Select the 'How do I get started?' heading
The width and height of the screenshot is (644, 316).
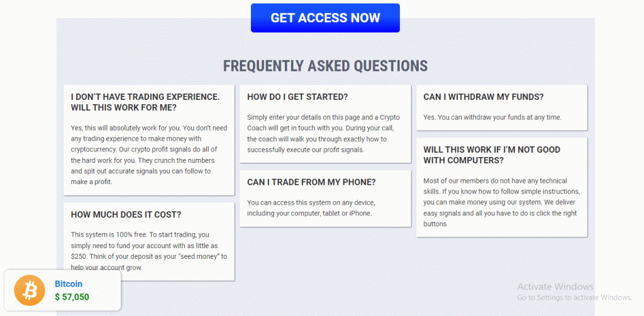[297, 97]
